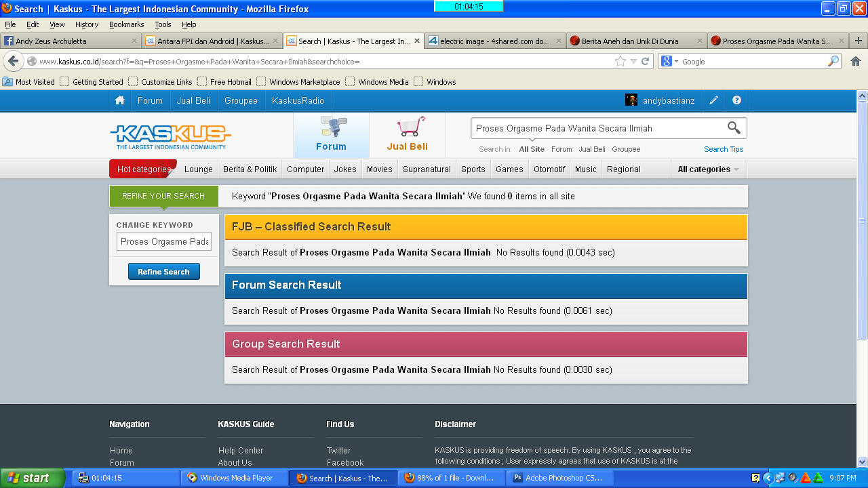This screenshot has height=488, width=868.
Task: Click the Change Keyword input field
Action: [x=164, y=241]
